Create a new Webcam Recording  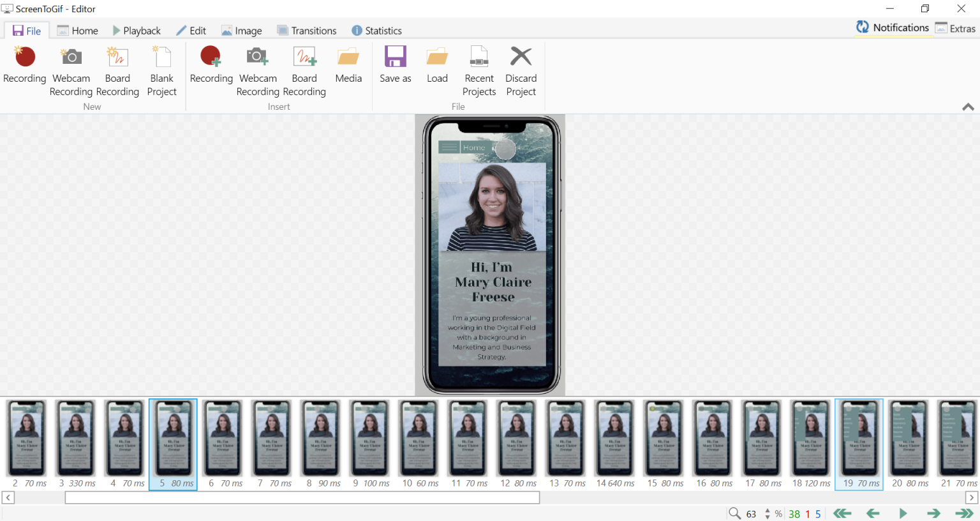71,70
